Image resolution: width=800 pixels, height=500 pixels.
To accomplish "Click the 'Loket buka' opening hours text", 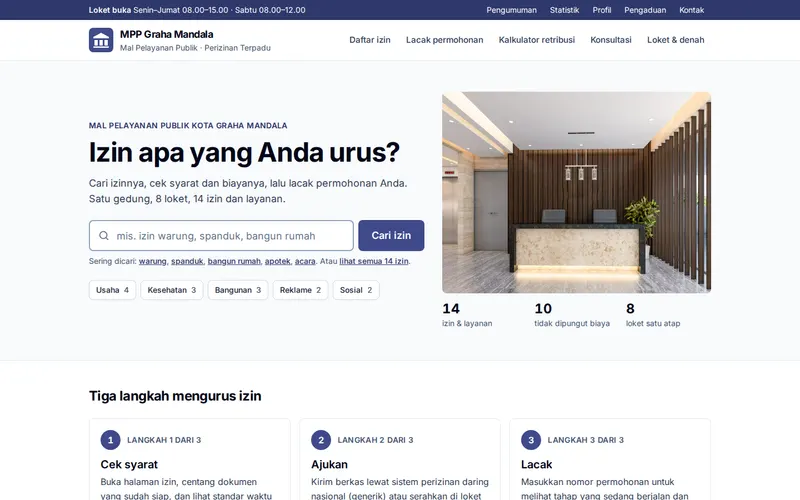I will tap(197, 10).
